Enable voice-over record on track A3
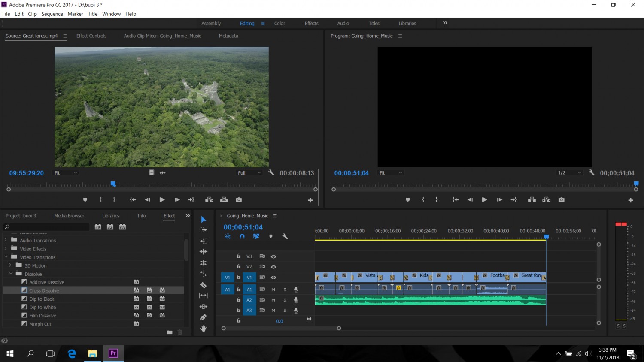This screenshot has width=644, height=362. [296, 311]
